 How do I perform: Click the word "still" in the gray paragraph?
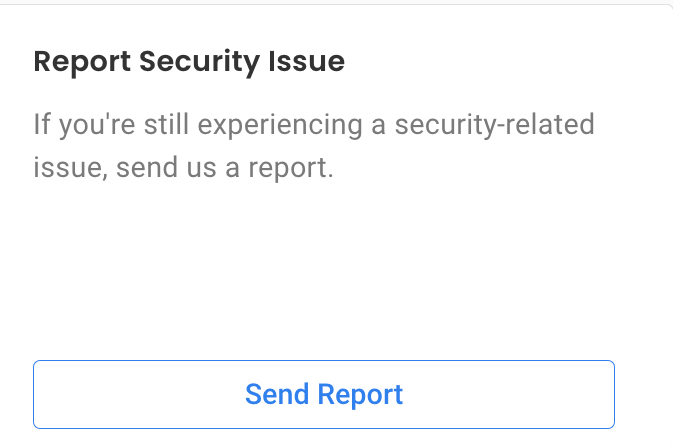coord(167,124)
